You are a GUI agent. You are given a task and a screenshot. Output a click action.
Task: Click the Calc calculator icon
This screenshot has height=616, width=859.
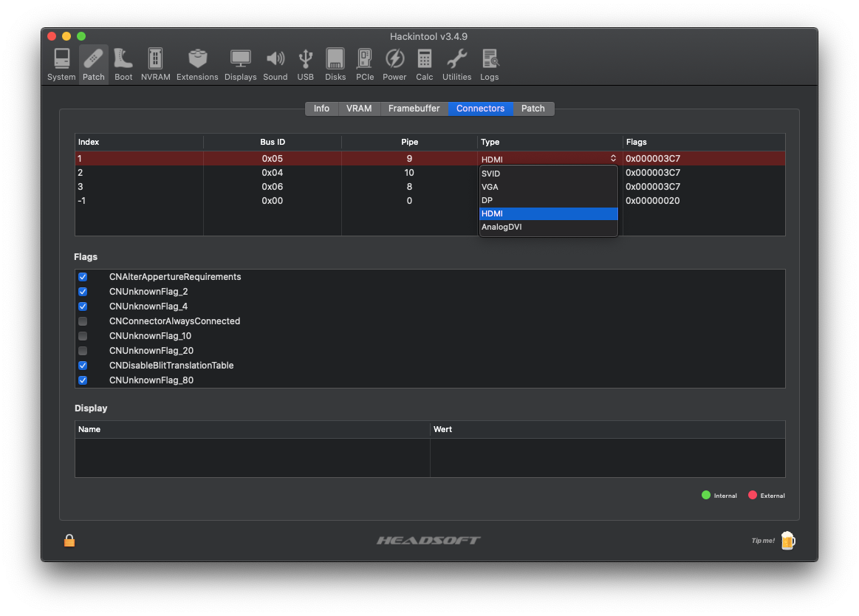[424, 64]
